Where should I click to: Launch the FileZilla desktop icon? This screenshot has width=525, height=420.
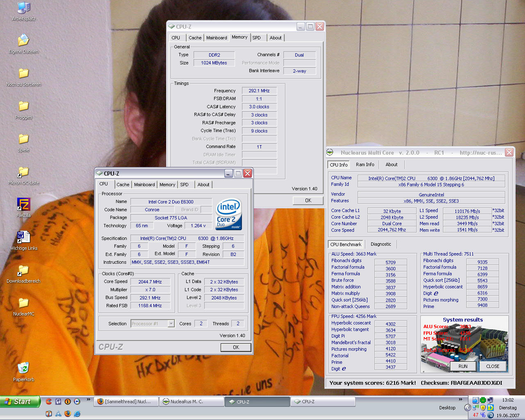pyautogui.click(x=23, y=208)
